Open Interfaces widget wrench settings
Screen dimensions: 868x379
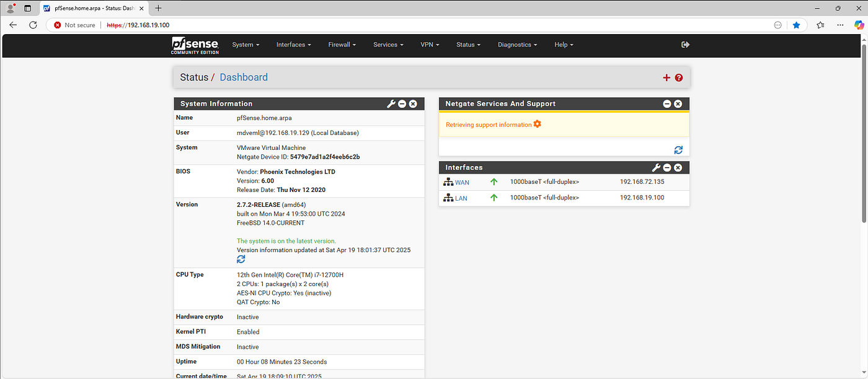(x=656, y=168)
